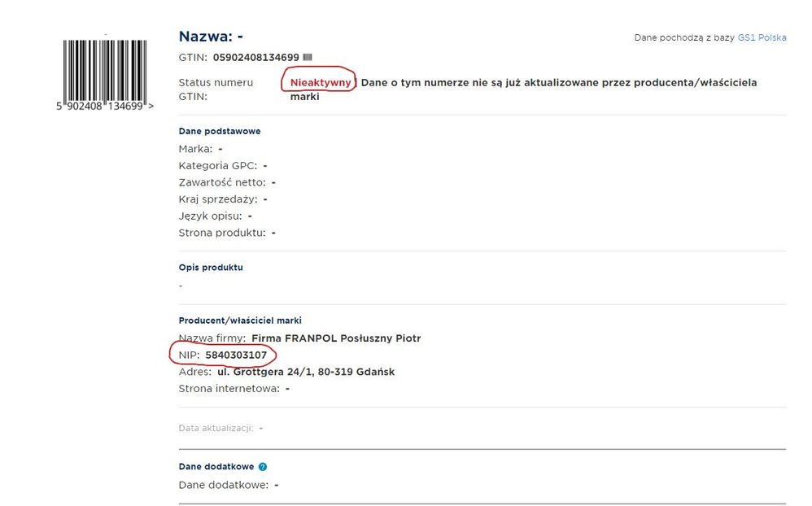The image size is (812, 506).
Task: Click the red Nieaktywny status text
Action: pos(321,82)
